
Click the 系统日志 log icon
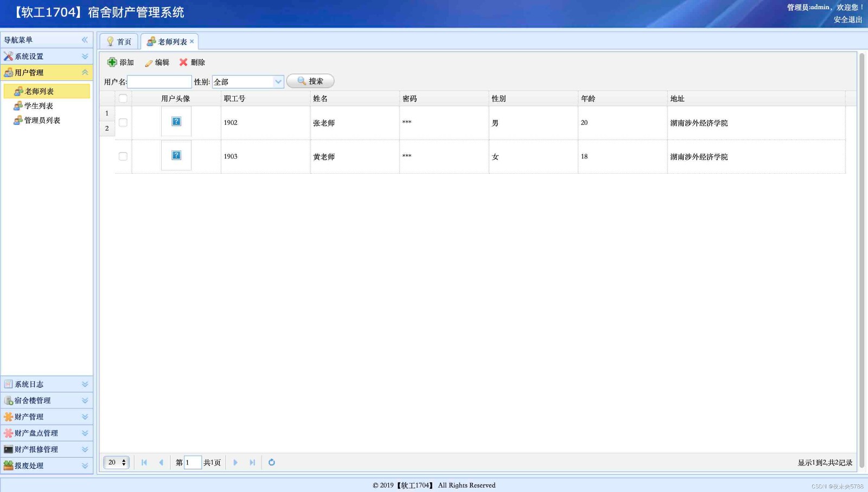pos(8,384)
